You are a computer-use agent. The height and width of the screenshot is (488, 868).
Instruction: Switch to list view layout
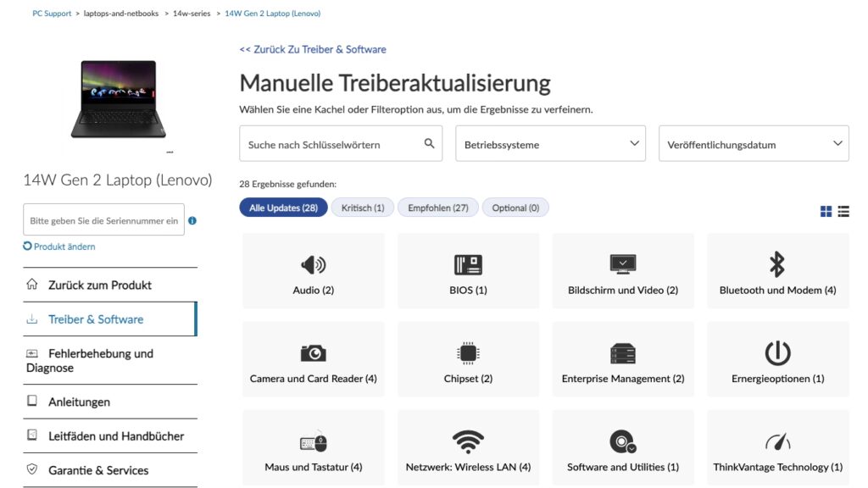(843, 212)
